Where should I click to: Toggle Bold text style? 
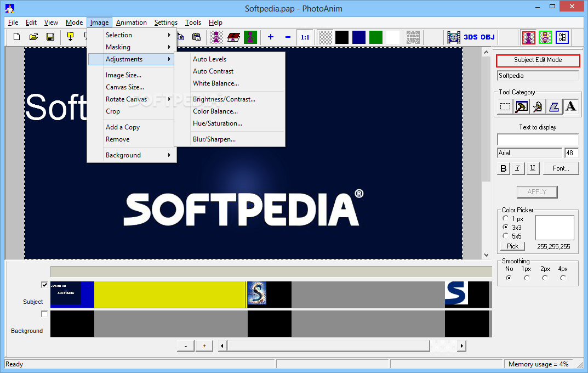pyautogui.click(x=503, y=168)
